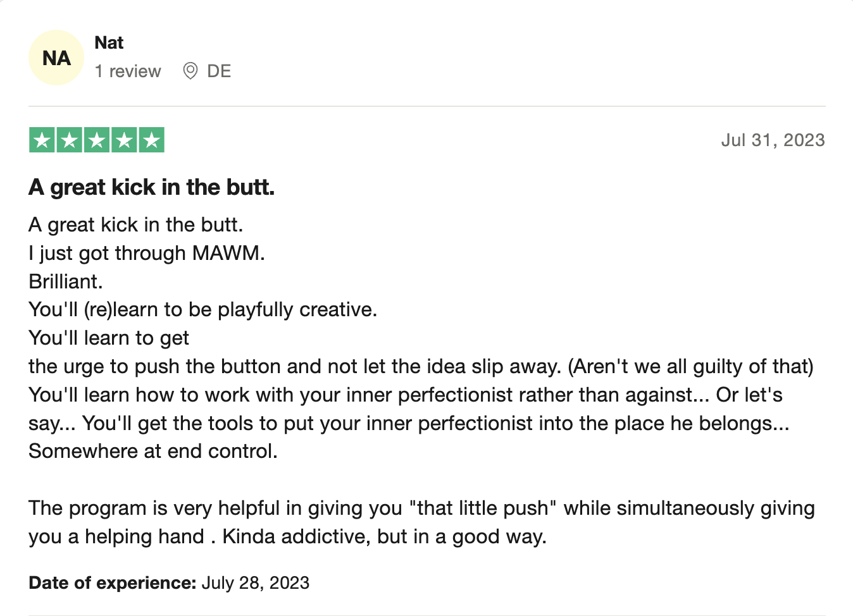The width and height of the screenshot is (853, 616).
Task: Click the word "Brilliant." in the review
Action: (x=66, y=281)
